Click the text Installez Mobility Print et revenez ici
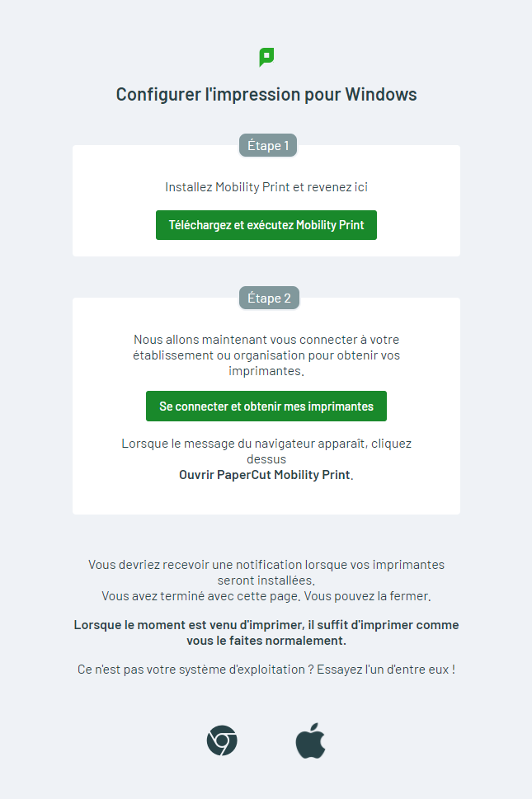The height and width of the screenshot is (799, 532). (x=266, y=187)
